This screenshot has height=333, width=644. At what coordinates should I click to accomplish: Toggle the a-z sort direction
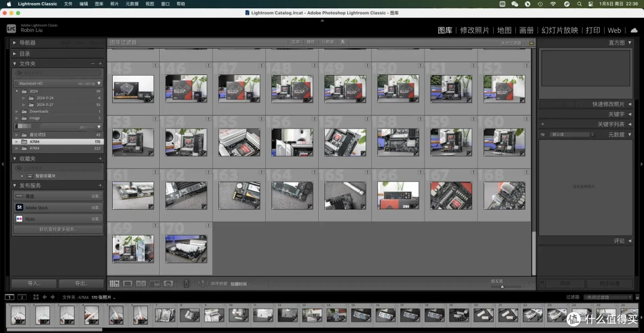pyautogui.click(x=203, y=284)
